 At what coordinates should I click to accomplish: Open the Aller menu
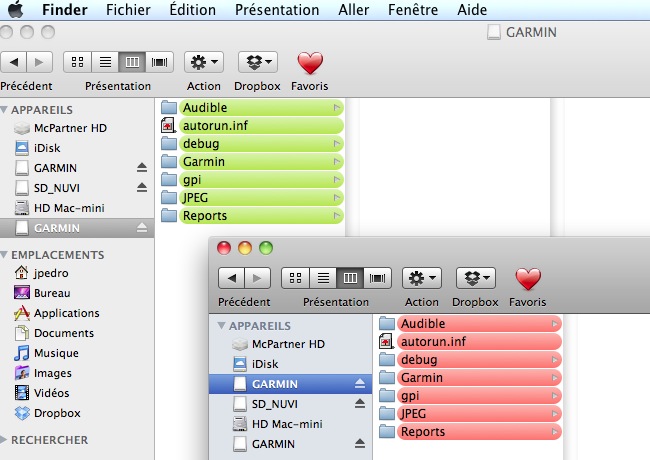click(354, 10)
